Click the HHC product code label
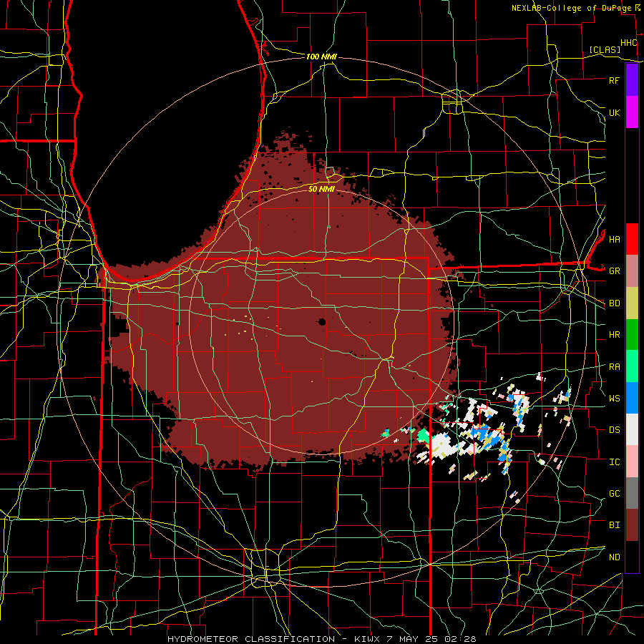Screen dimensions: 644x644 click(x=628, y=43)
